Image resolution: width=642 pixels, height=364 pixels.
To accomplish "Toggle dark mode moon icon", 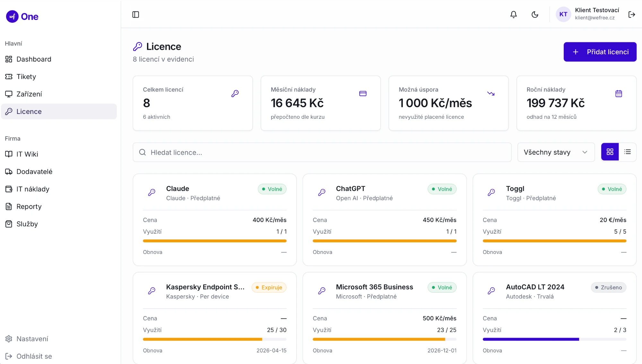I will (535, 14).
